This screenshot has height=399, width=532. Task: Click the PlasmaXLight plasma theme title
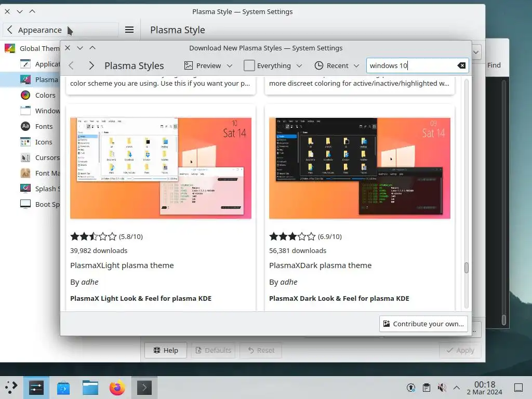coord(122,265)
